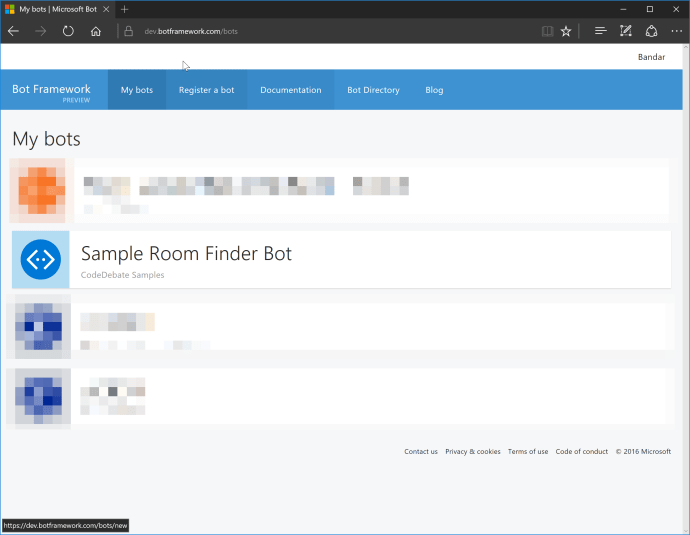Open the Sample Room Finder Bot title
Image resolution: width=690 pixels, height=535 pixels.
pyautogui.click(x=186, y=253)
